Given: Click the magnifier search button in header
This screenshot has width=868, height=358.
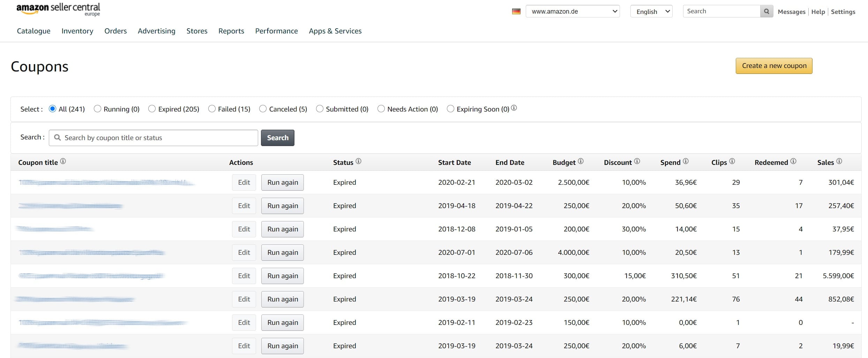Looking at the screenshot, I should 766,12.
